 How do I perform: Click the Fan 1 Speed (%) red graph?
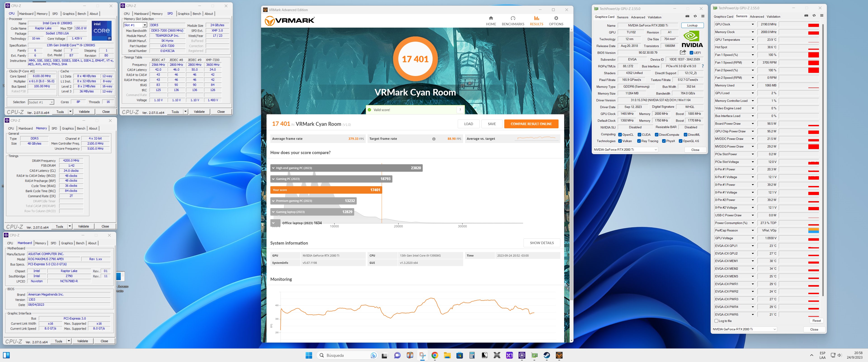814,55
